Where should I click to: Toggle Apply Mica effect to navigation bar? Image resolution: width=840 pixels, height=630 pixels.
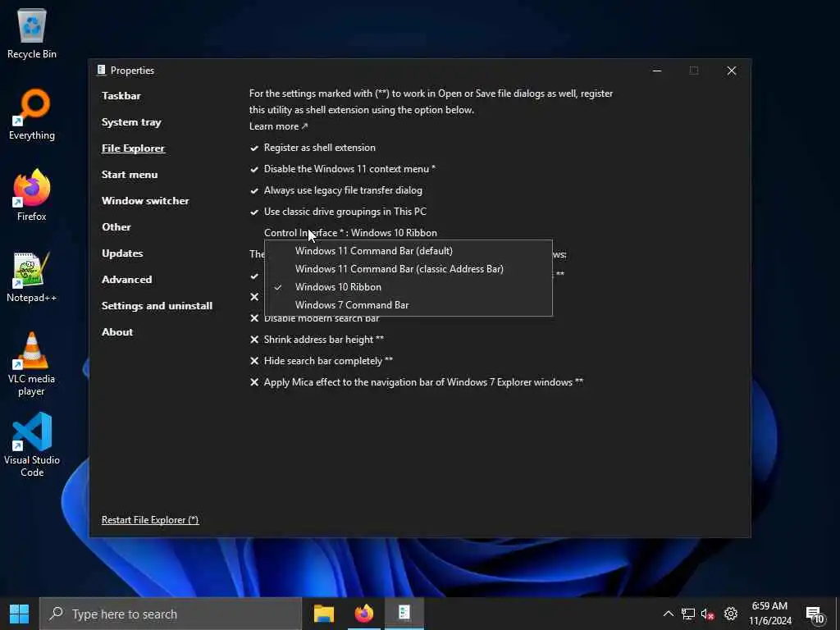pyautogui.click(x=416, y=382)
